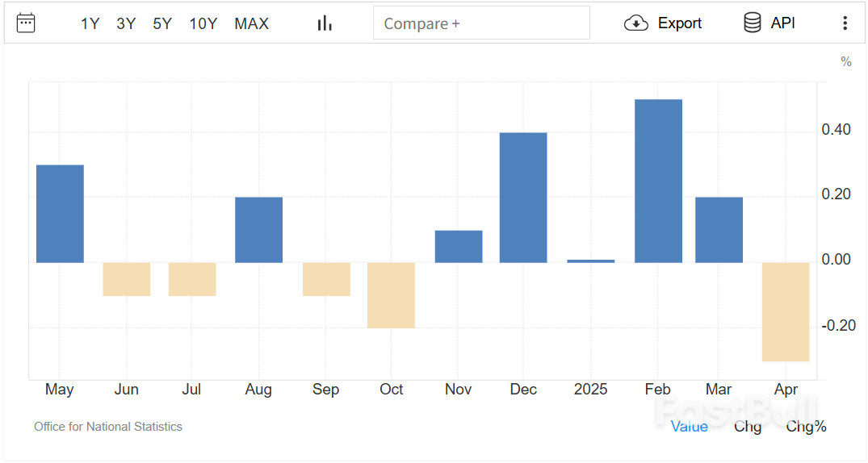
Task: Show the MAX time range
Action: tap(251, 24)
